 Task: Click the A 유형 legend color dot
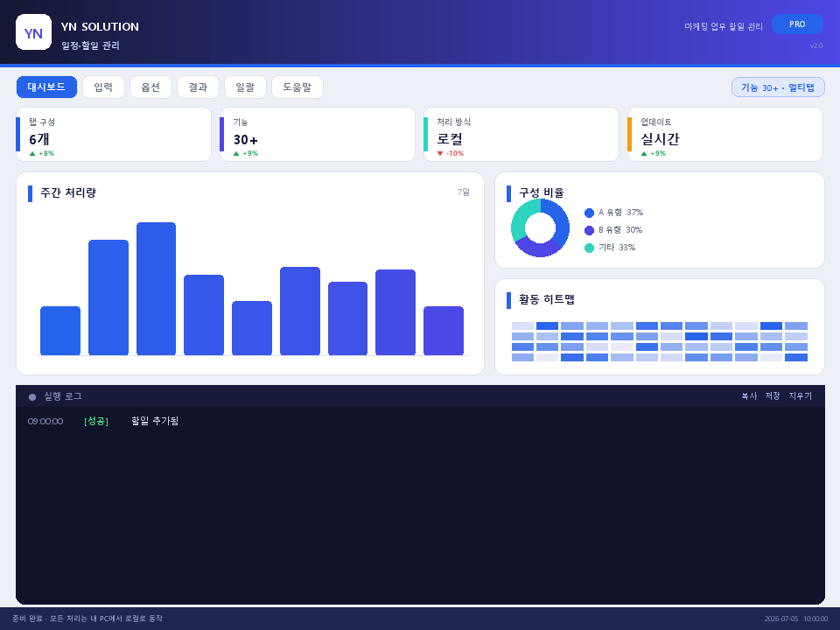coord(589,213)
